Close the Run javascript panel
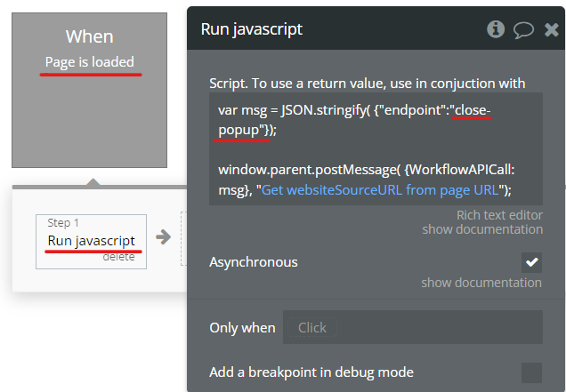 click(x=551, y=30)
